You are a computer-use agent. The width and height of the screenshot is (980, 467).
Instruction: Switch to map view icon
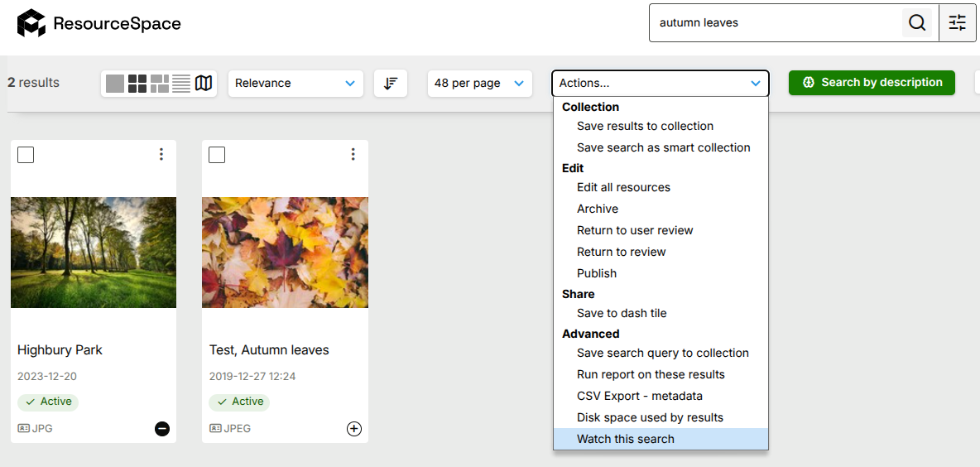tap(204, 83)
